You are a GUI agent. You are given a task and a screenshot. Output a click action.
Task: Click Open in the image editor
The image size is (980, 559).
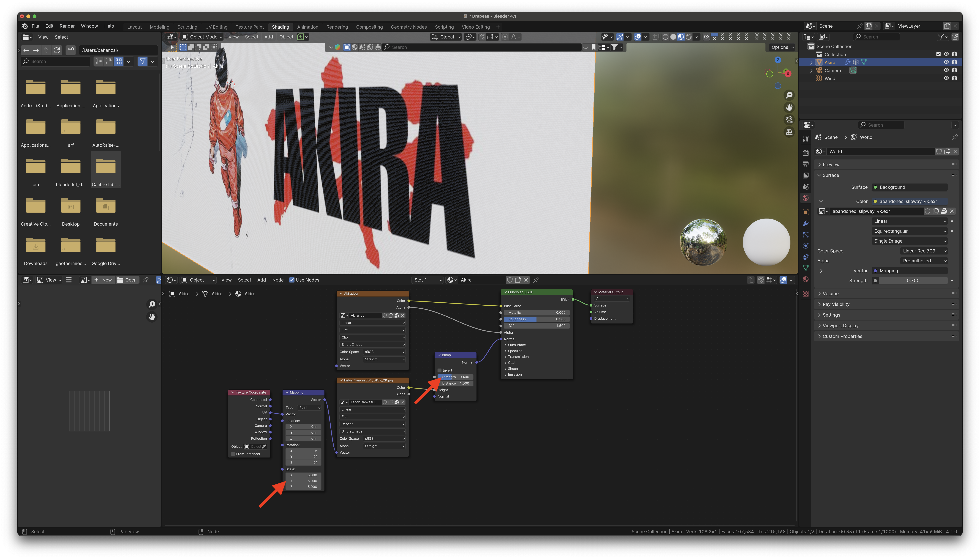point(127,280)
